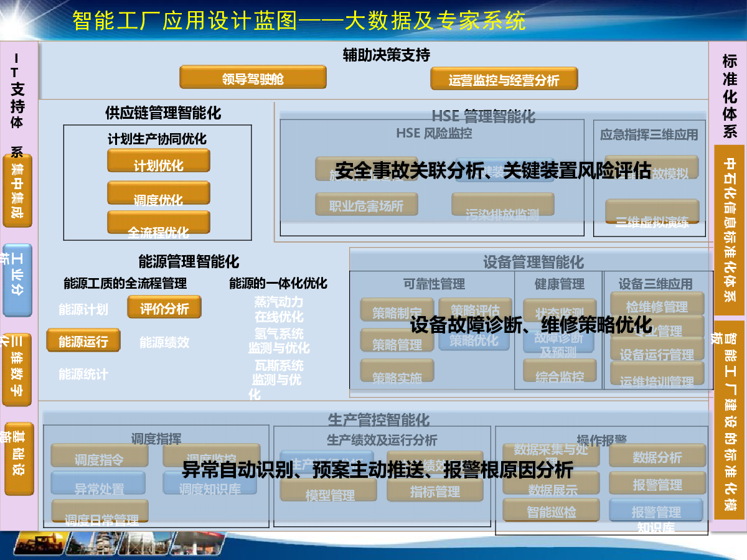
Task: Click the 调度知识库 box
Action: tap(210, 483)
